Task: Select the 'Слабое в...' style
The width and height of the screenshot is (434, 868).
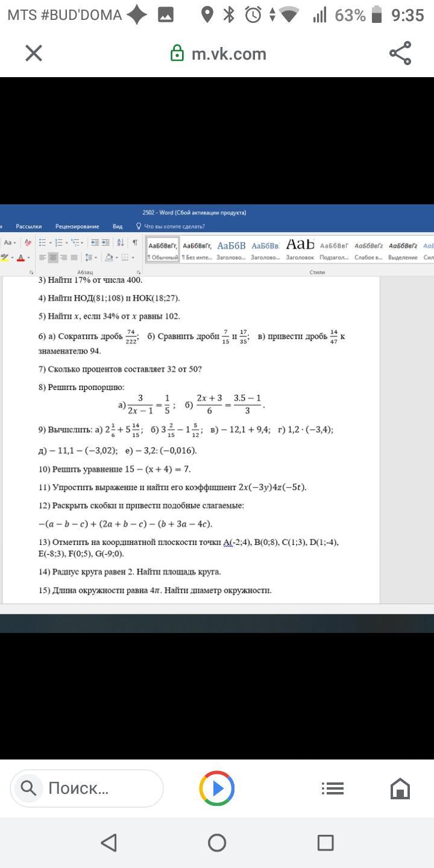Action: pyautogui.click(x=368, y=251)
